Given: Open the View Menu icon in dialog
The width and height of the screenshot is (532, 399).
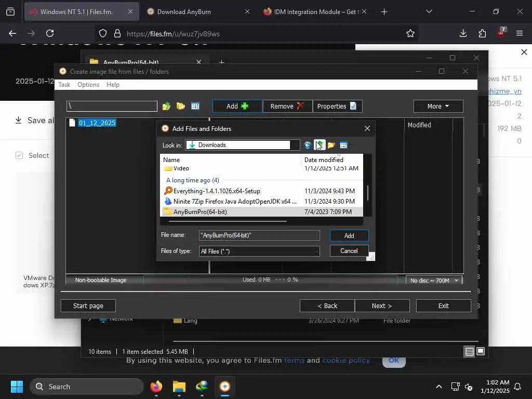Looking at the screenshot, I should pyautogui.click(x=344, y=145).
